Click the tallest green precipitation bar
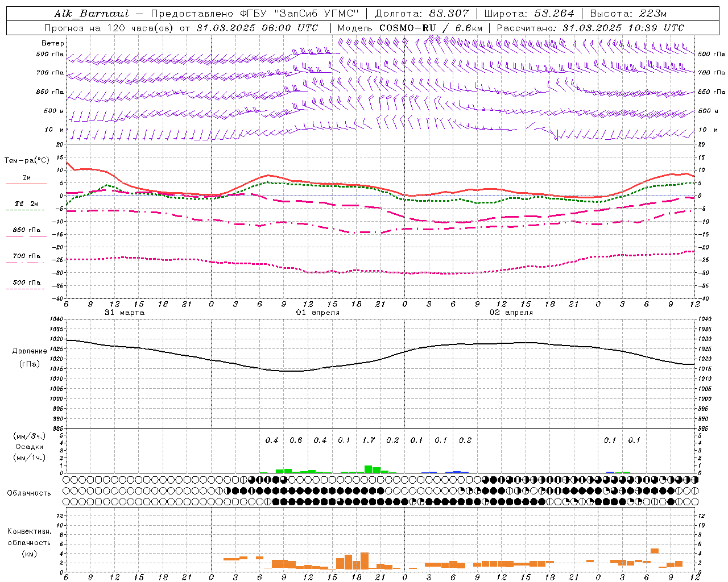 369,469
